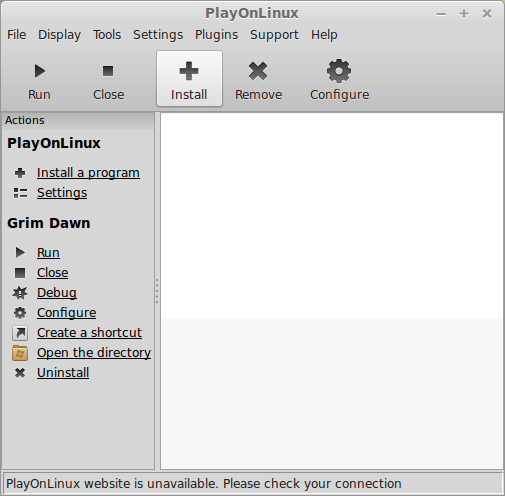Click the Run link under Grim Dawn
This screenshot has height=496, width=505.
click(48, 253)
